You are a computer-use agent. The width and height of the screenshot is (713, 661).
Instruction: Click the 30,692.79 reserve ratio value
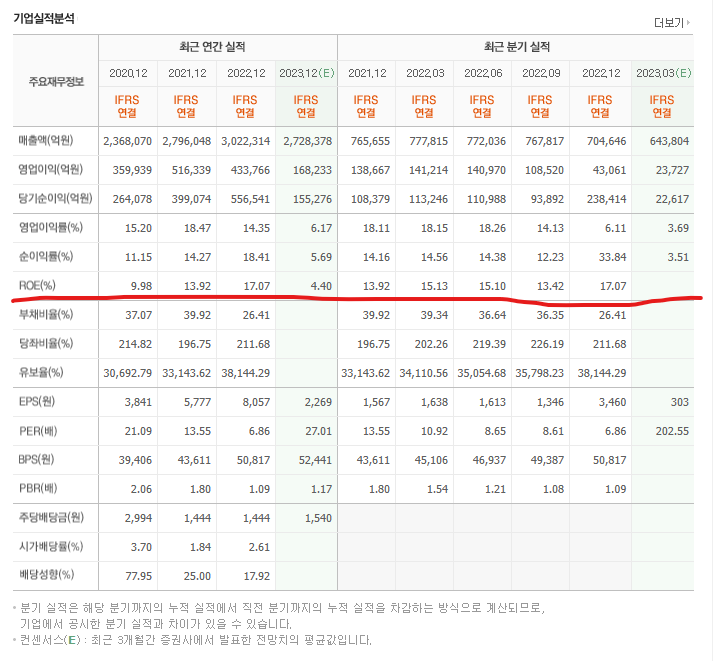127,373
